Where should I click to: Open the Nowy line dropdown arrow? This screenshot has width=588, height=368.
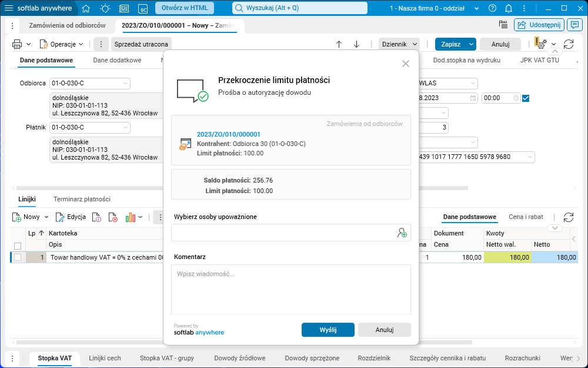[x=46, y=217]
